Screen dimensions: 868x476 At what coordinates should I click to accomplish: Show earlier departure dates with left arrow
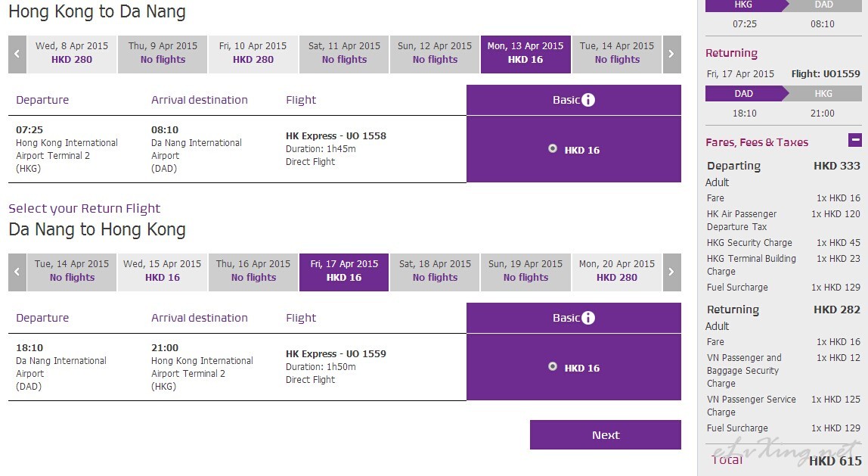click(x=17, y=54)
